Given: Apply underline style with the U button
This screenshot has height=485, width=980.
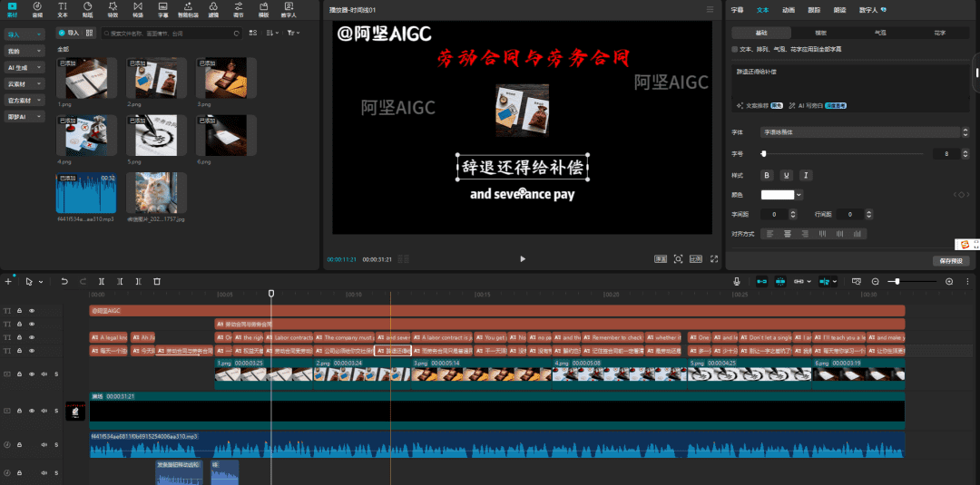Looking at the screenshot, I should tap(786, 175).
